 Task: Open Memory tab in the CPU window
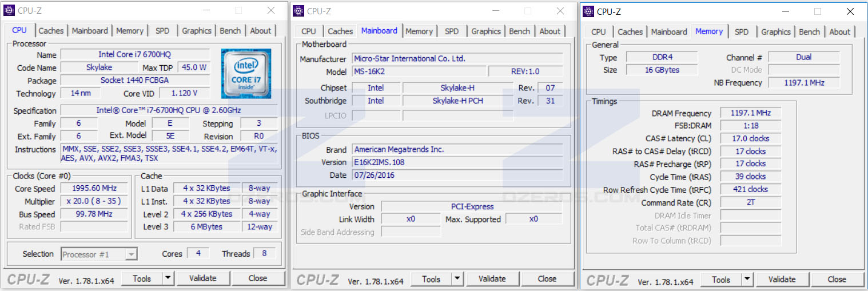(x=130, y=31)
